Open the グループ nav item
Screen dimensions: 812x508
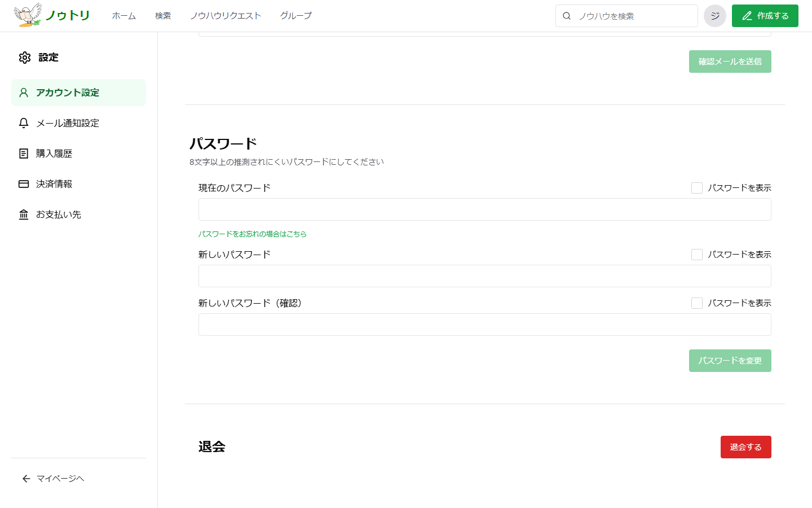[296, 16]
